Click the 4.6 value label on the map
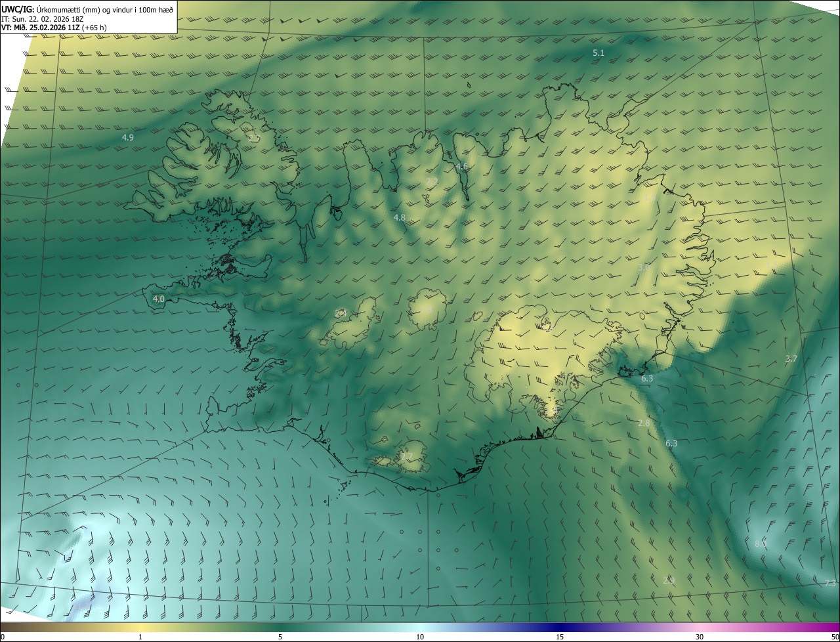The height and width of the screenshot is (642, 840). 462,167
